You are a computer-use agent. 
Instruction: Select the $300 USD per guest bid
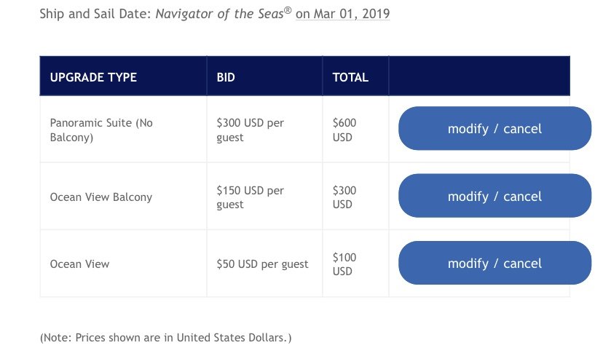coord(250,130)
